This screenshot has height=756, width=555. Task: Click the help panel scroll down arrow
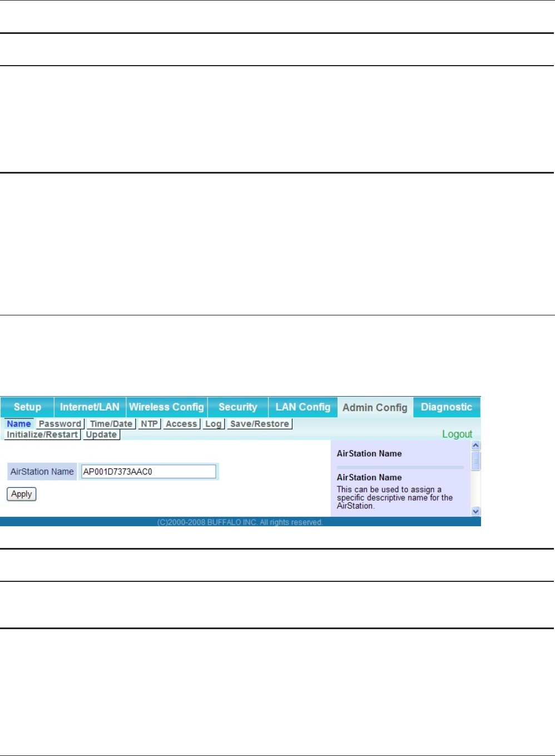tap(475, 511)
